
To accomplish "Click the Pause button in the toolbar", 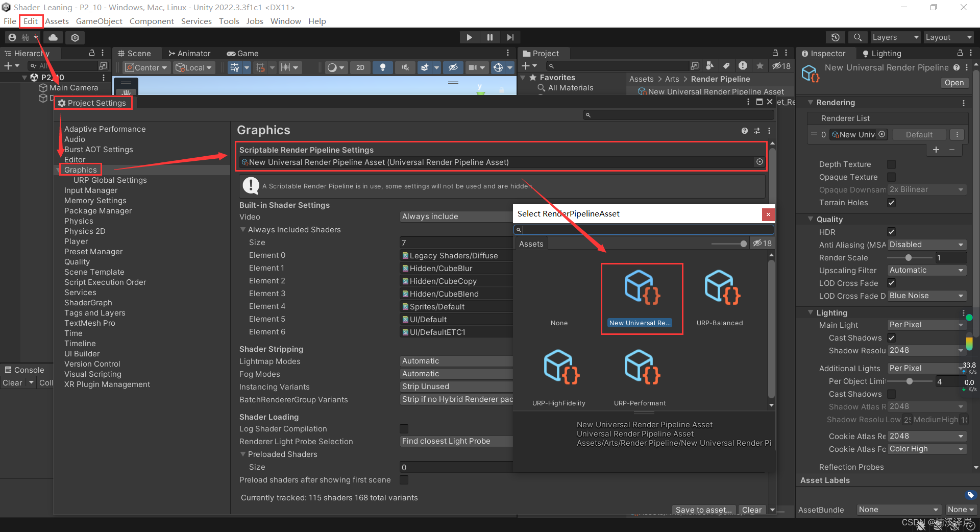I will coord(490,37).
